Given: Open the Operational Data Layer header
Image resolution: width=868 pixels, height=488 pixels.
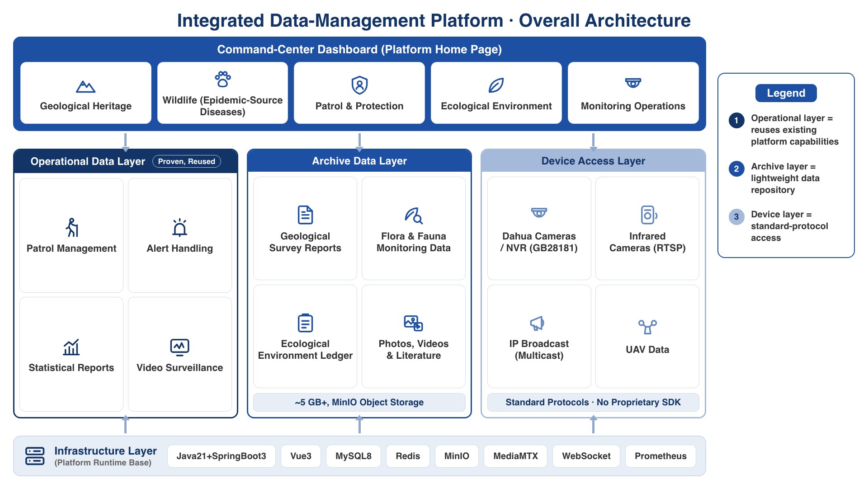Looking at the screenshot, I should pyautogui.click(x=126, y=161).
